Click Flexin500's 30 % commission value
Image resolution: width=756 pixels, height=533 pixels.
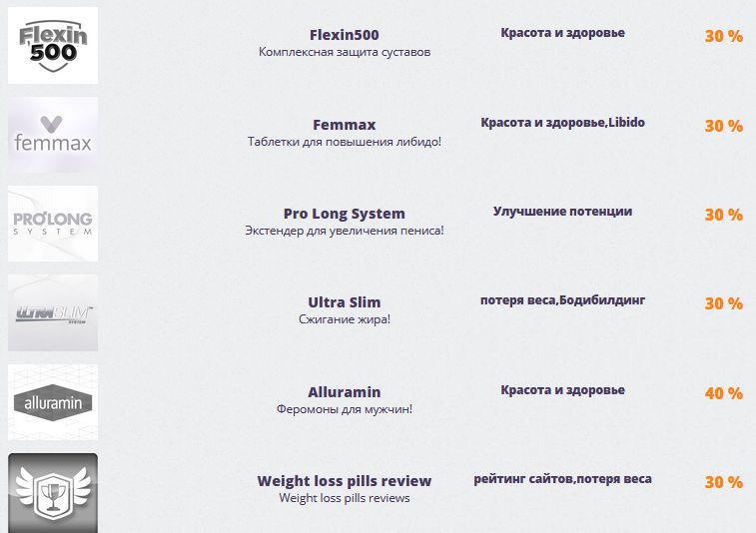pyautogui.click(x=724, y=36)
